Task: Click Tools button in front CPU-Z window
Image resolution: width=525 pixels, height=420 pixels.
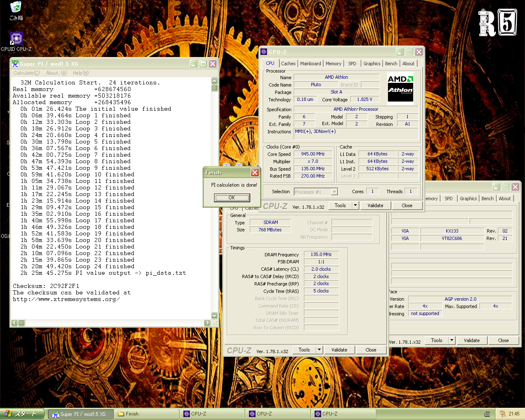Action: [340, 205]
